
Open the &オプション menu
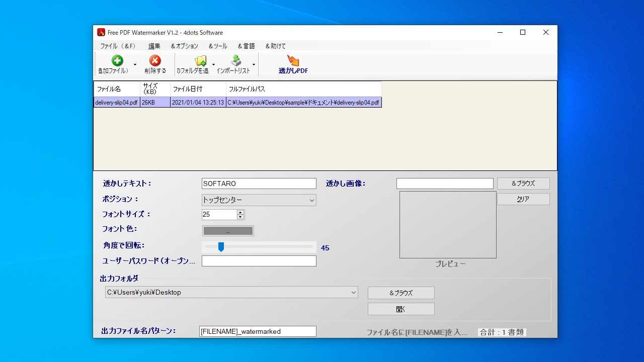pyautogui.click(x=185, y=46)
